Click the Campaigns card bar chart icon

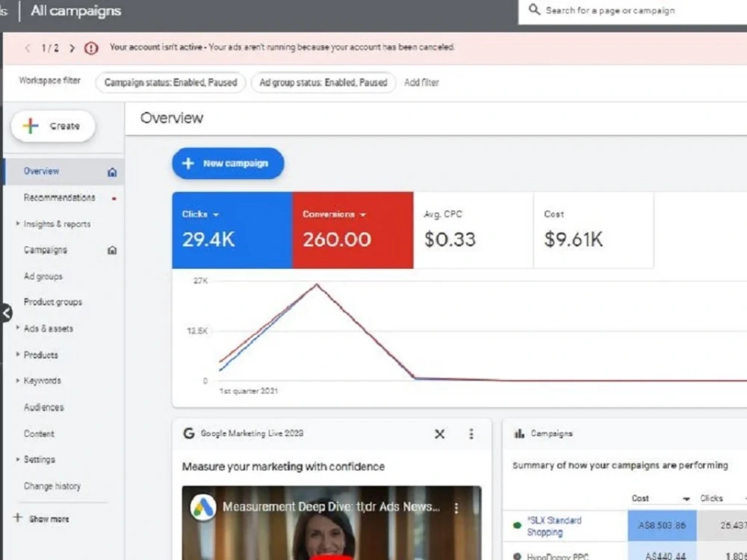click(x=519, y=433)
